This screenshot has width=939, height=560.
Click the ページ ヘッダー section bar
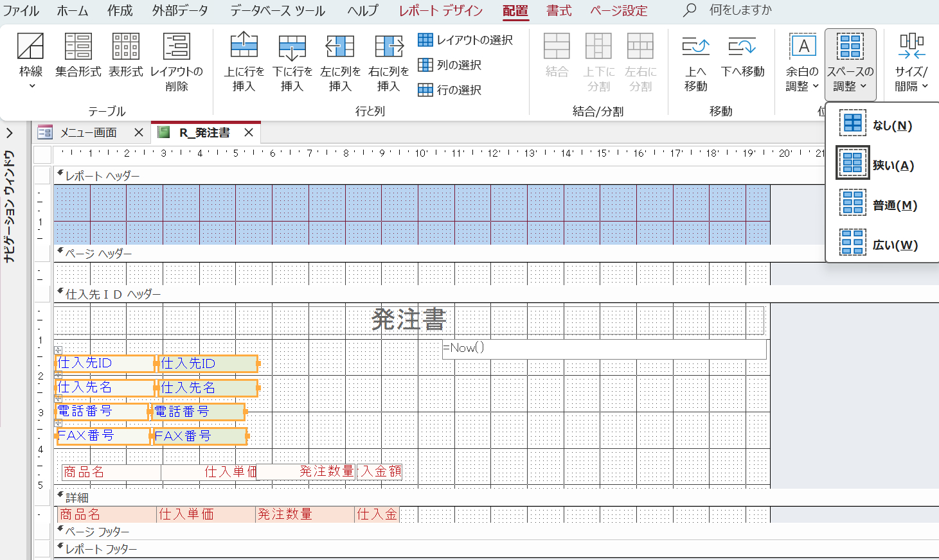[495, 254]
